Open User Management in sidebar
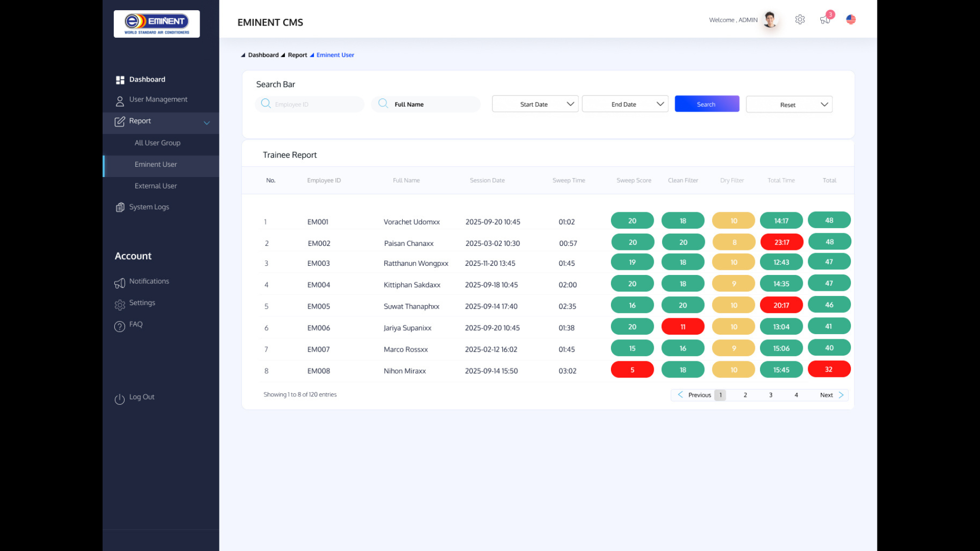The image size is (980, 551). [158, 99]
